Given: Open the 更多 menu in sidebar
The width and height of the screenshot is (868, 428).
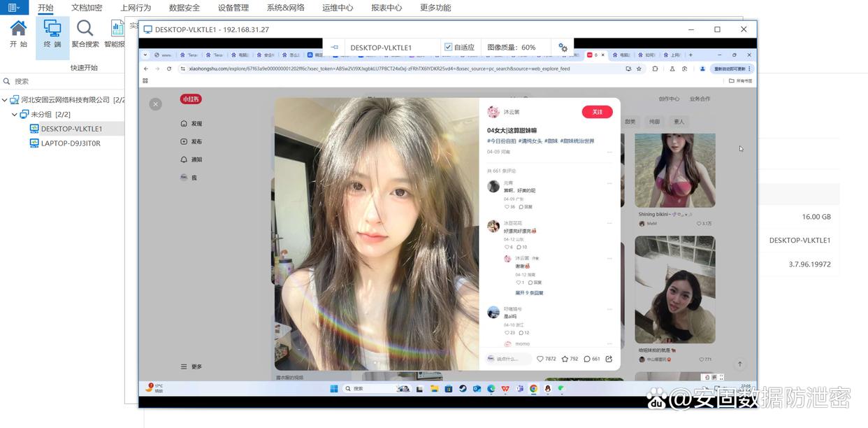Looking at the screenshot, I should click(191, 366).
